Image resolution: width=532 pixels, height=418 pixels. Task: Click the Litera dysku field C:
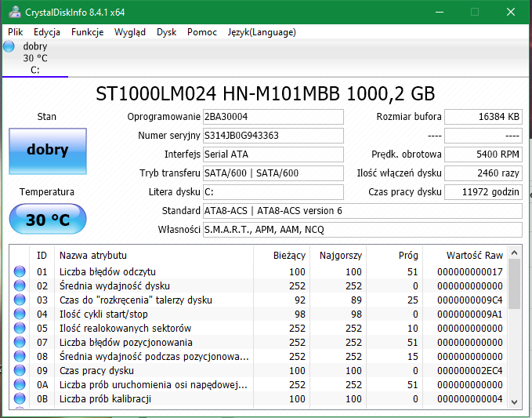coord(273,192)
